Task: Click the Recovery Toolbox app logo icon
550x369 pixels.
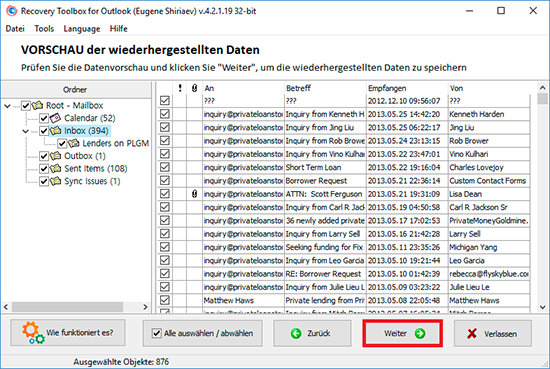Action: point(12,11)
